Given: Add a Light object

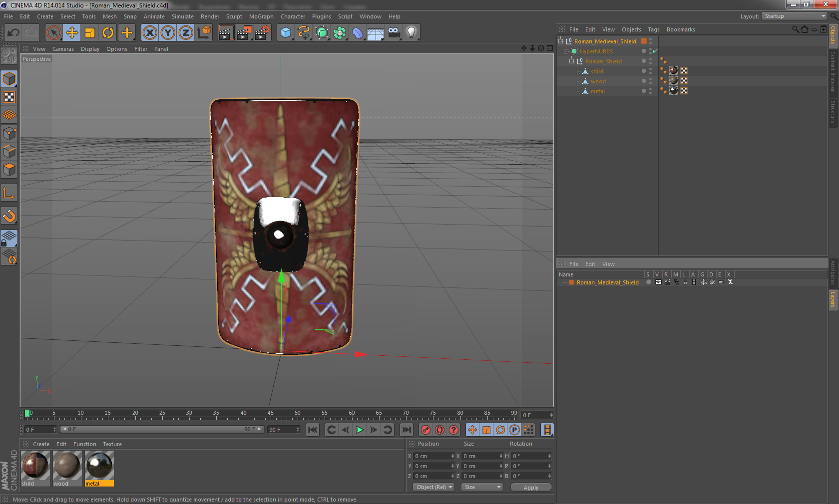Looking at the screenshot, I should coord(412,33).
